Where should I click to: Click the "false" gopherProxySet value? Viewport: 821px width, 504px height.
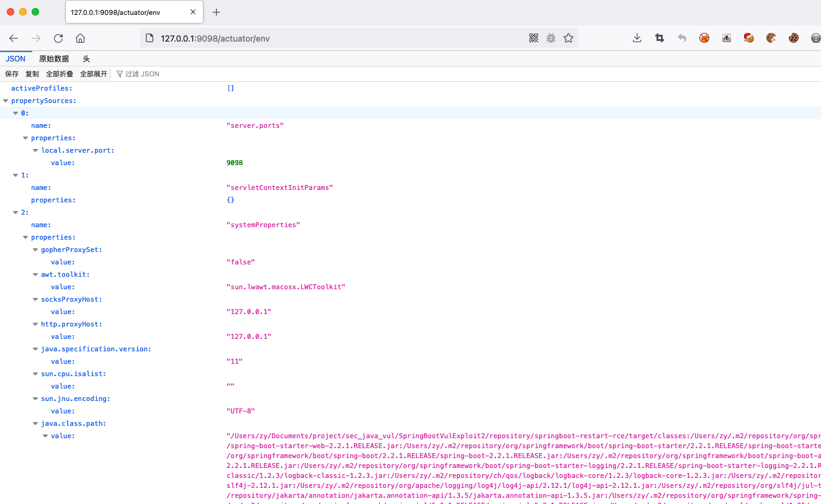point(241,262)
